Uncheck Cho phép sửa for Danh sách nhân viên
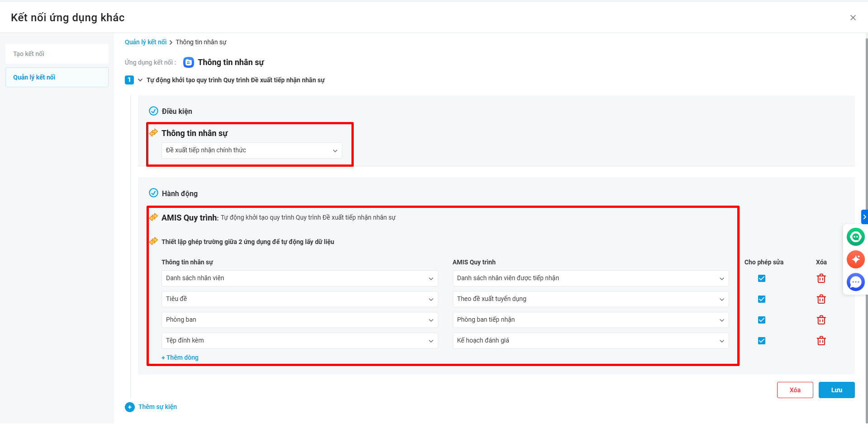This screenshot has height=432, width=868. (762, 278)
